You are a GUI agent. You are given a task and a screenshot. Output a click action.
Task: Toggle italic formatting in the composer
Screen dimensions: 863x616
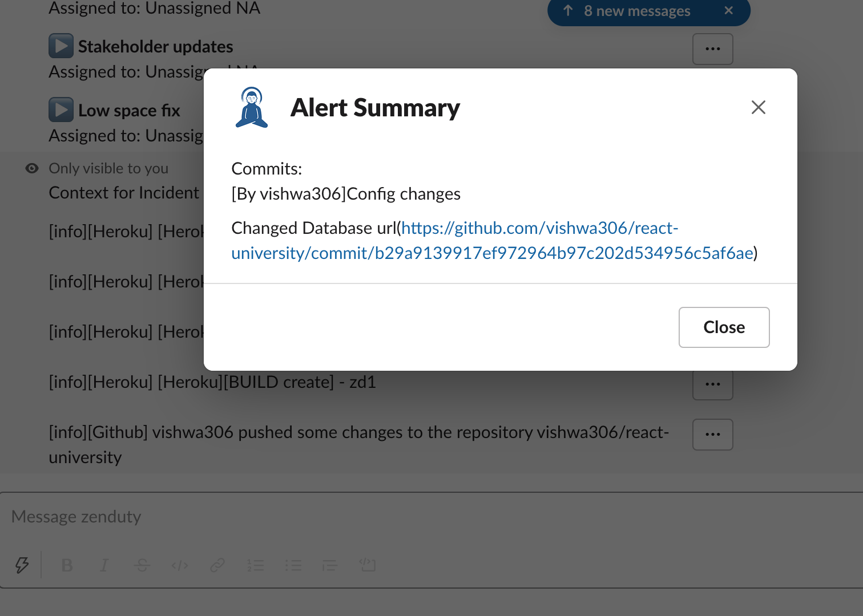104,565
